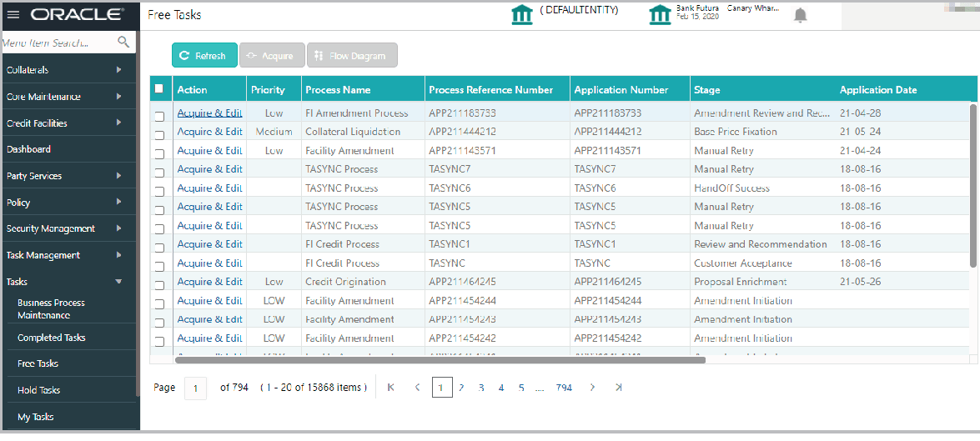Click the vertical table scrollbar
The width and height of the screenshot is (980, 441).
coord(972,186)
